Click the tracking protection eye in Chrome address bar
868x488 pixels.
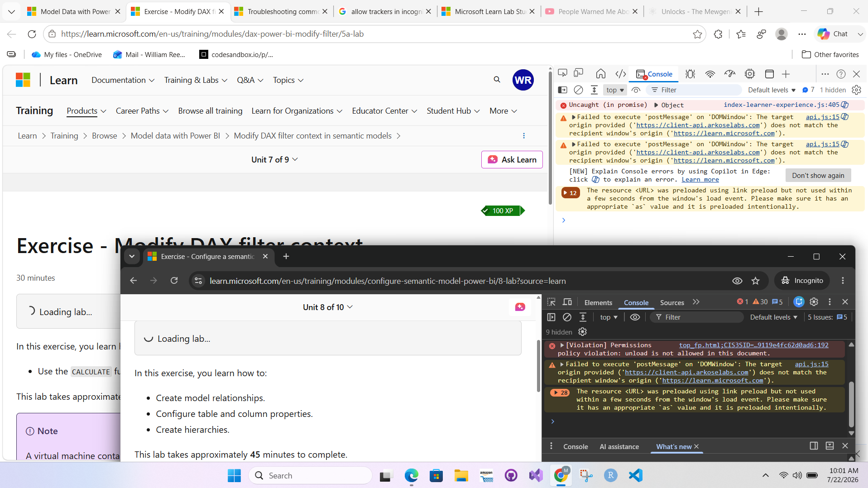pos(737,281)
